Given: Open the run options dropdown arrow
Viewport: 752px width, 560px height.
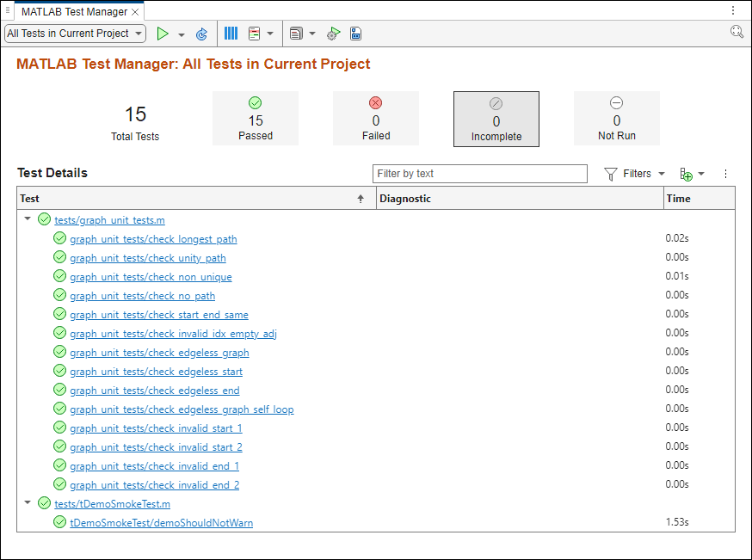Looking at the screenshot, I should pyautogui.click(x=182, y=34).
